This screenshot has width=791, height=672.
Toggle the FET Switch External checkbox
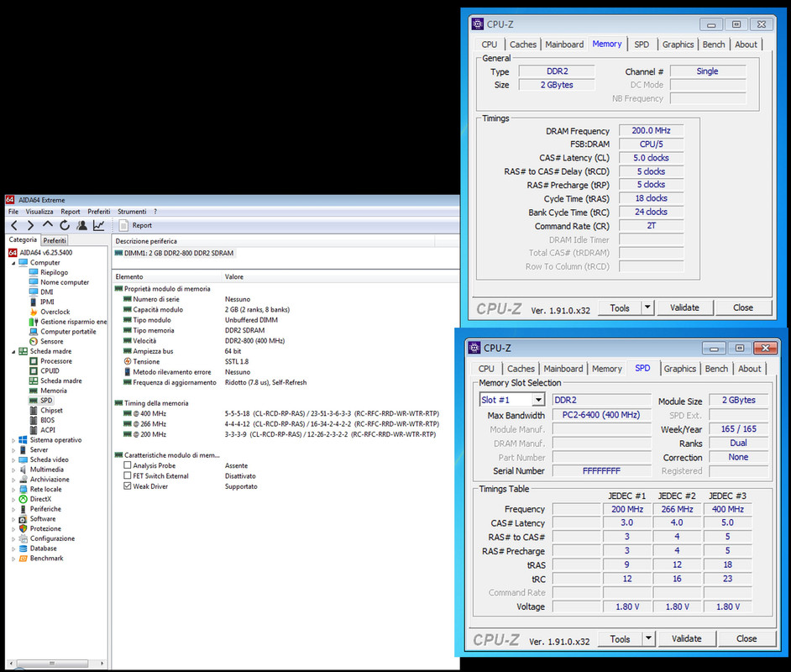[x=128, y=475]
